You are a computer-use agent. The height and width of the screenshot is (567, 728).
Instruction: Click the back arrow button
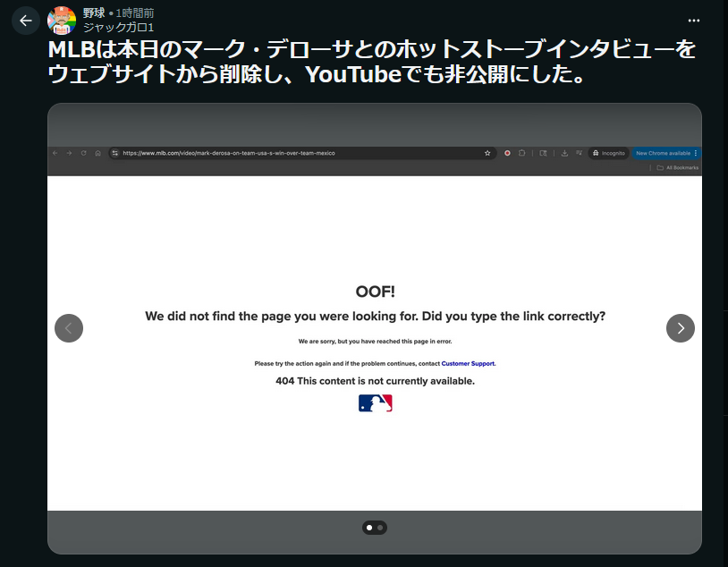click(25, 21)
